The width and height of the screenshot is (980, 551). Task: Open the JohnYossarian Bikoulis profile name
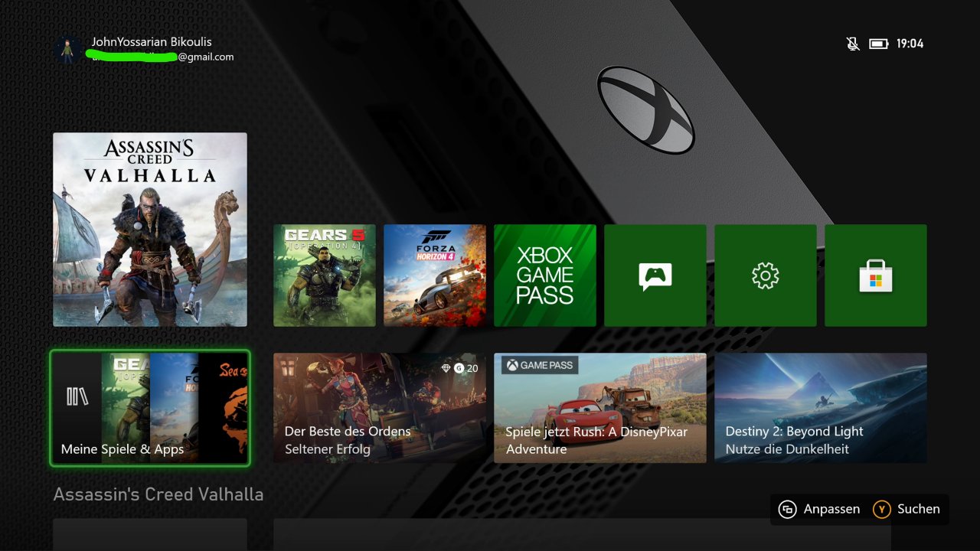(x=152, y=41)
